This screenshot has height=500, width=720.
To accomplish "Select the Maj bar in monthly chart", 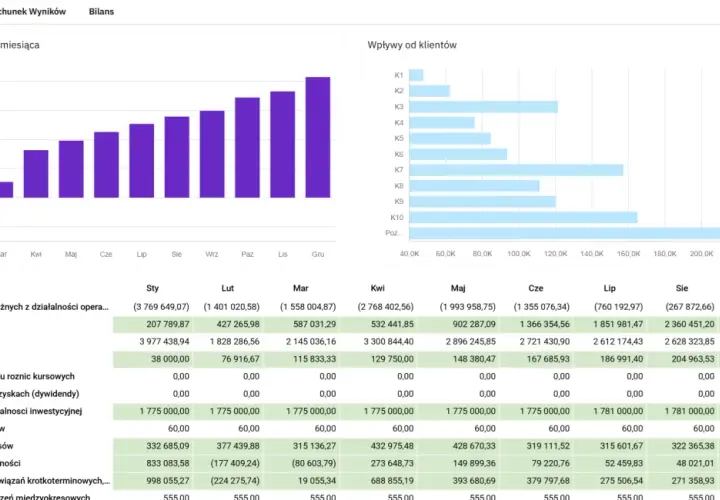I will pos(71,169).
